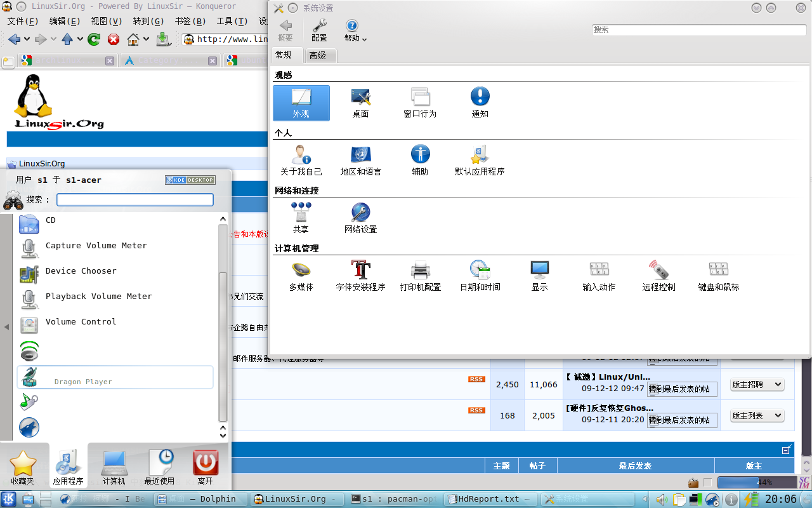Click the volume speaker tray icon
Viewport: 812px width, 508px height.
pyautogui.click(x=661, y=499)
